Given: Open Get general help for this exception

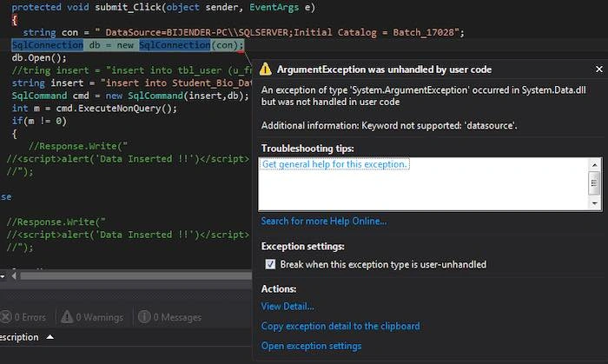Looking at the screenshot, I should click(x=334, y=164).
